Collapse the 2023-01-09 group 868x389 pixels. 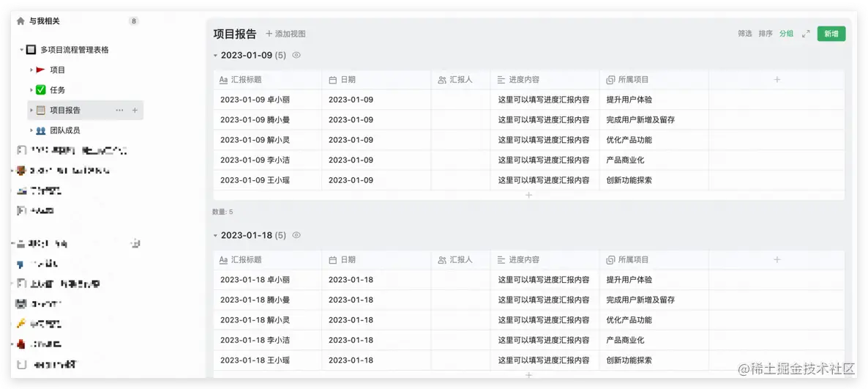215,56
